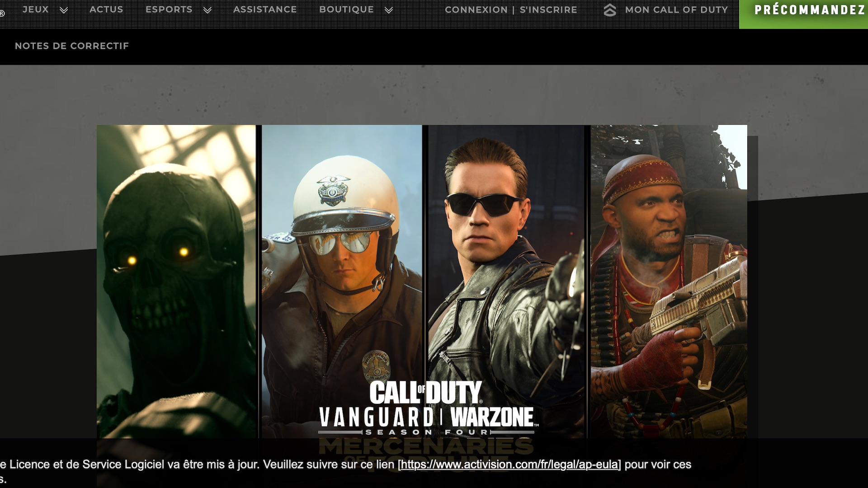868x488 pixels.
Task: Click the S'INSCRIRE link
Action: pyautogui.click(x=548, y=10)
